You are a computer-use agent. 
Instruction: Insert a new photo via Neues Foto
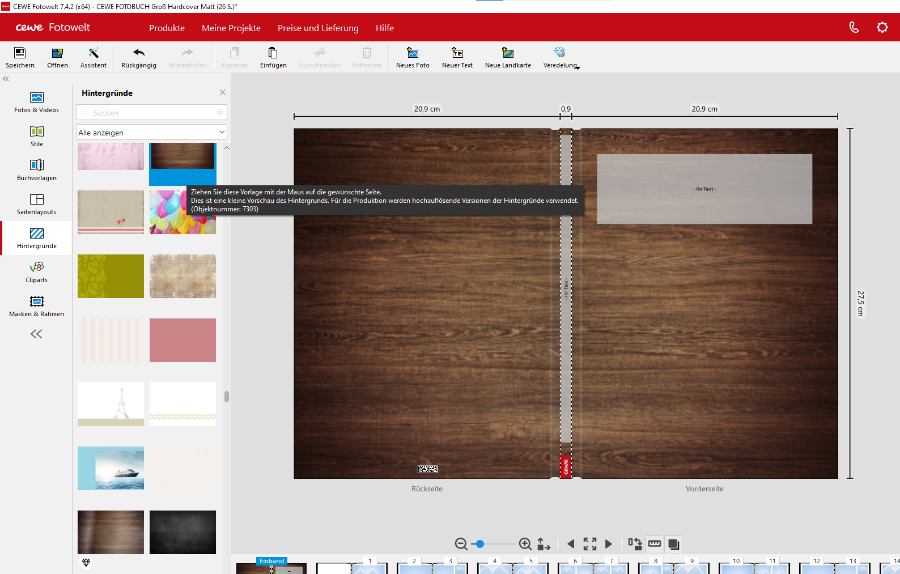[x=412, y=53]
